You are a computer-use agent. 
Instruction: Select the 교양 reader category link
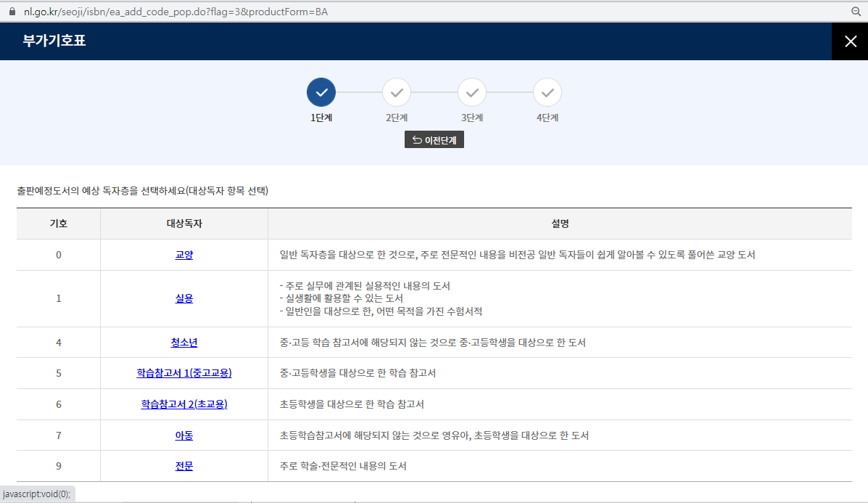(x=183, y=255)
